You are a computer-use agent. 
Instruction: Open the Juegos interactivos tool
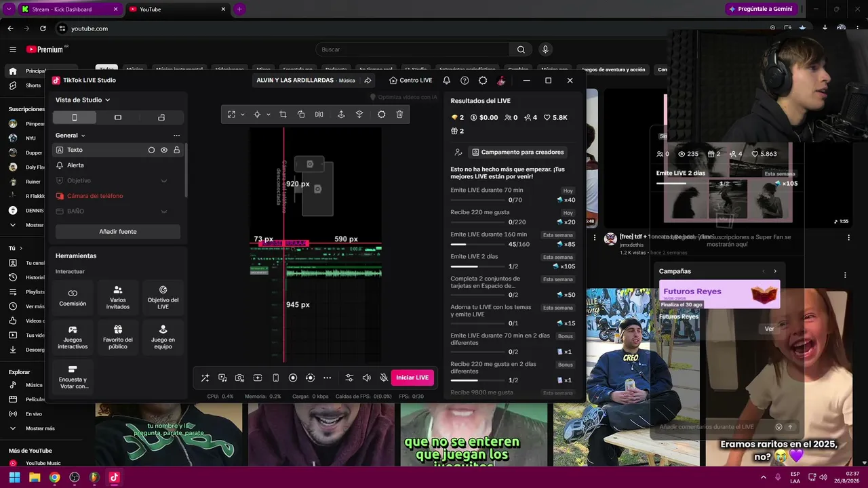click(x=73, y=337)
